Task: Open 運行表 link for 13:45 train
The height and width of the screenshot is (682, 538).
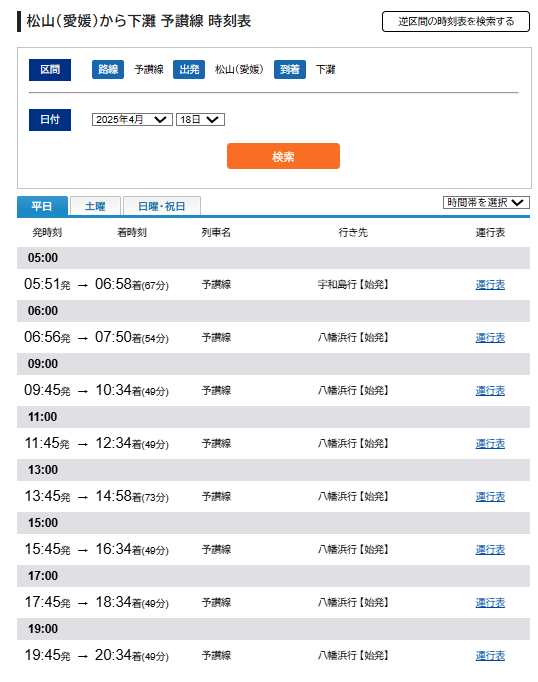Action: pos(490,497)
